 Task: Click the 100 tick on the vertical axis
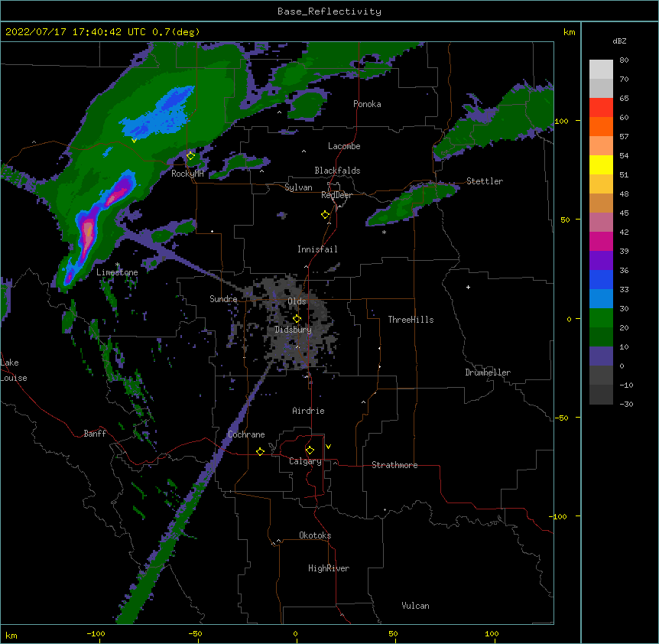click(561, 121)
